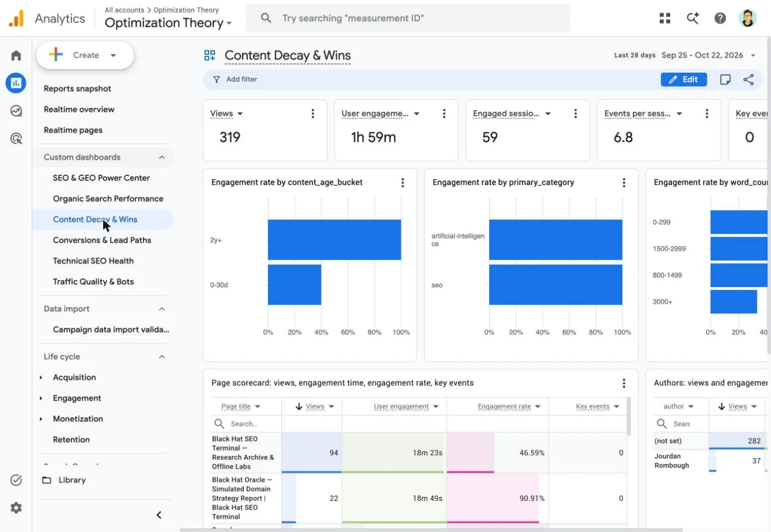Open User engagement card three-dot menu
The width and height of the screenshot is (771, 532).
click(444, 114)
